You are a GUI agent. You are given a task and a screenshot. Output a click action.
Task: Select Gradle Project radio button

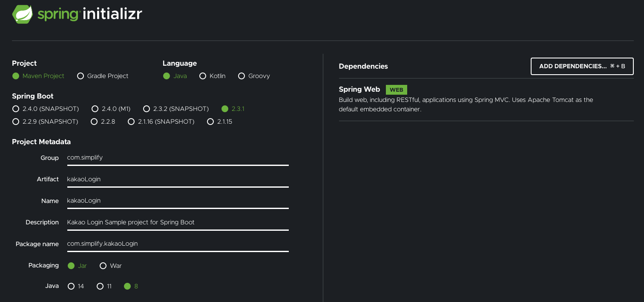click(x=80, y=76)
